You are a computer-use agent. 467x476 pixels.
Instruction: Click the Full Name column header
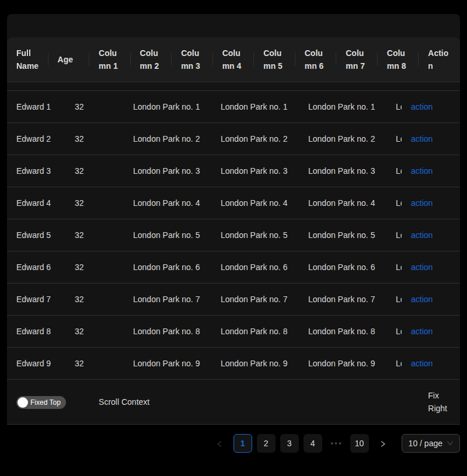click(27, 60)
